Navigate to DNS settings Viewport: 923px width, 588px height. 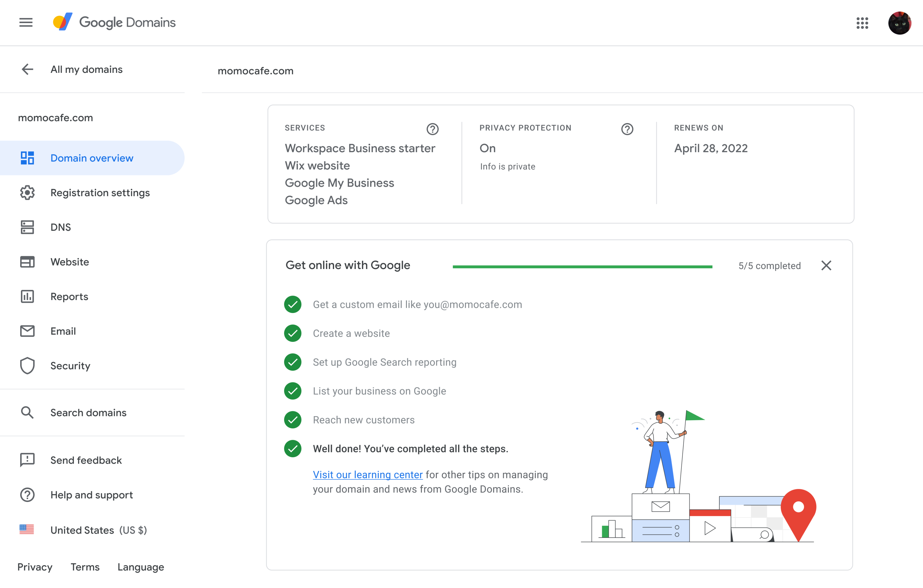click(x=92, y=227)
